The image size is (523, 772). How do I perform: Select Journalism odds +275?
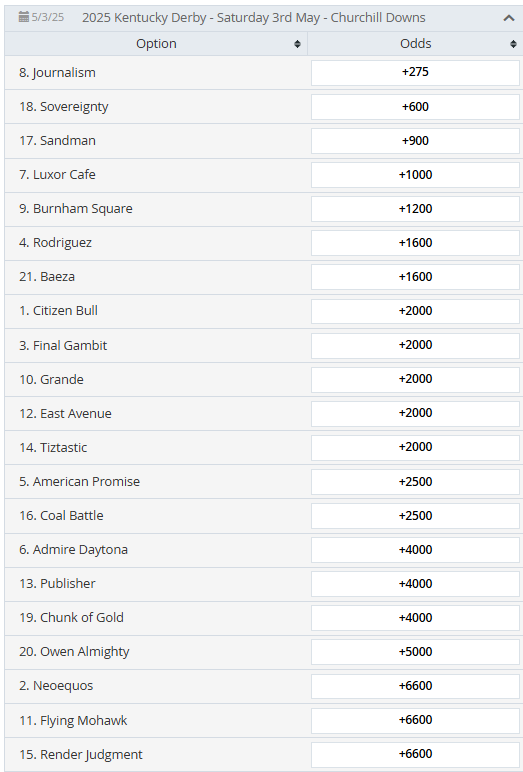415,72
